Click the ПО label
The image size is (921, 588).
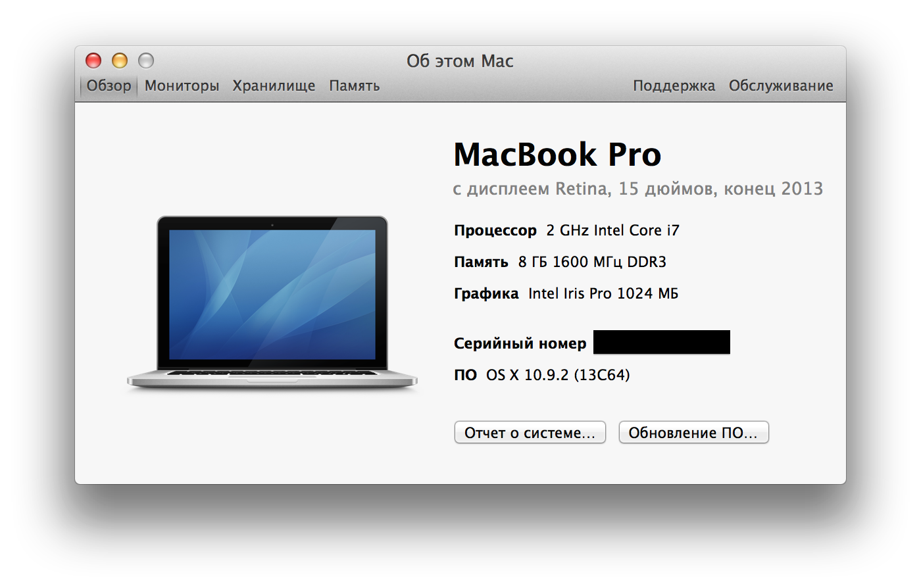465,376
